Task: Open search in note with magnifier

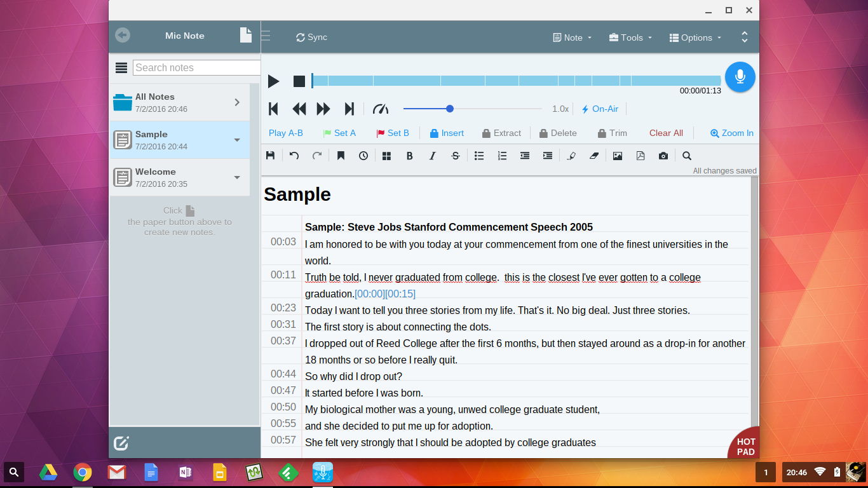Action: pyautogui.click(x=687, y=156)
